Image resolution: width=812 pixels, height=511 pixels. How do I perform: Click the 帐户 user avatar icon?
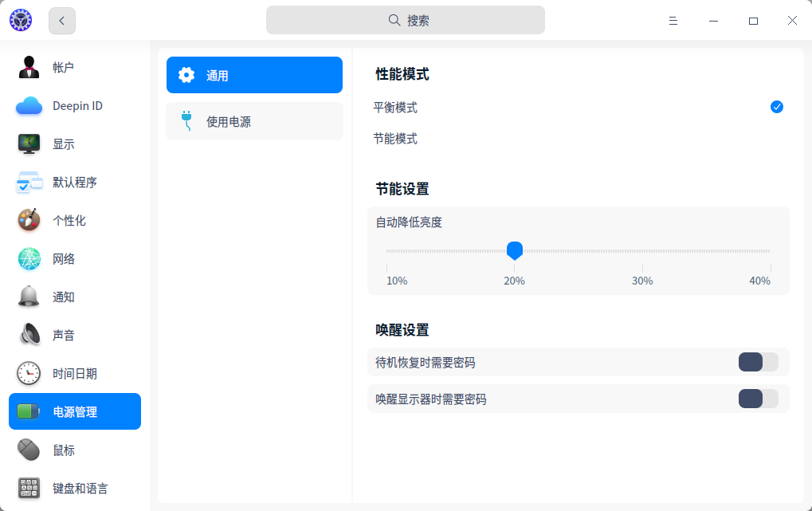[29, 68]
